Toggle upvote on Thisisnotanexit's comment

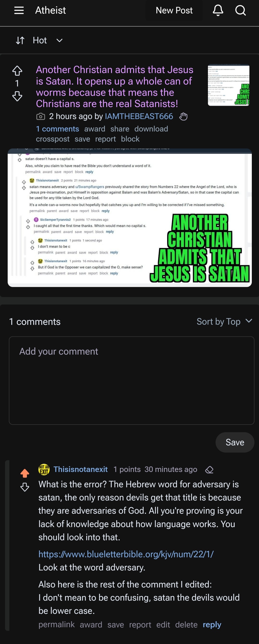pos(25,473)
